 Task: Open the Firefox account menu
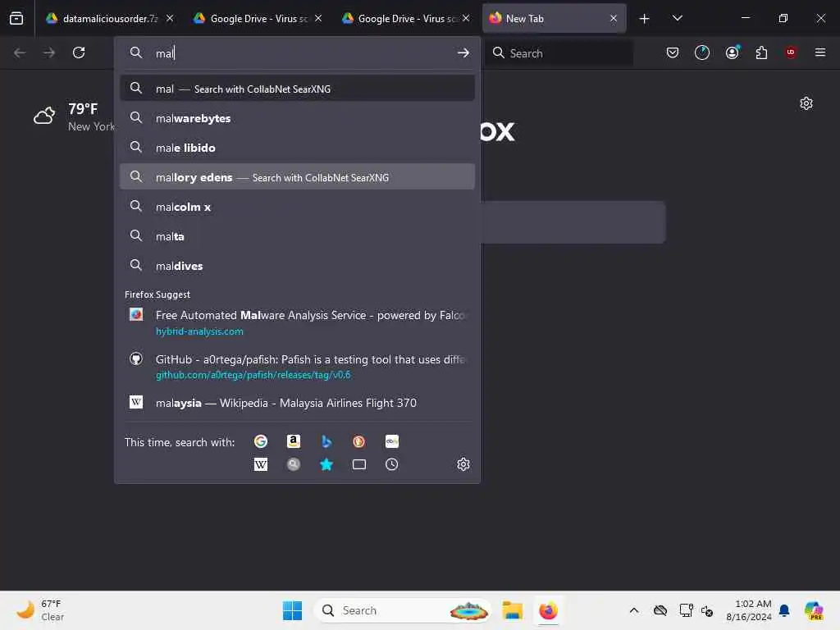tap(733, 52)
